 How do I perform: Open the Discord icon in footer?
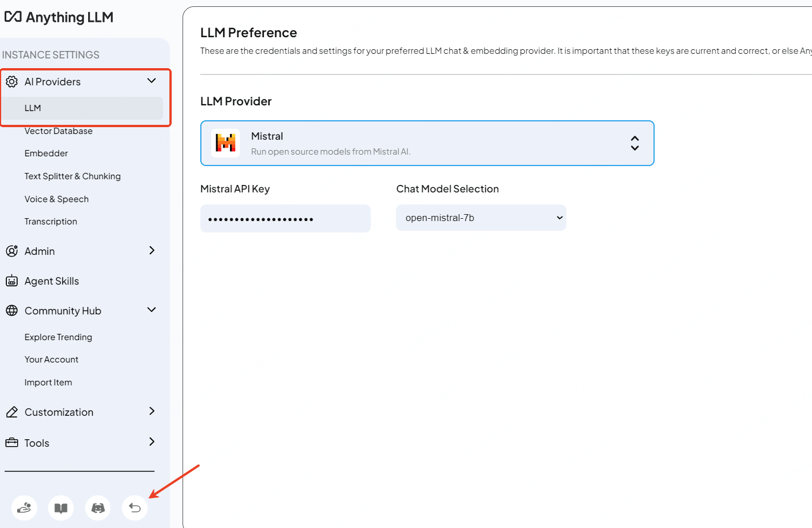[98, 508]
